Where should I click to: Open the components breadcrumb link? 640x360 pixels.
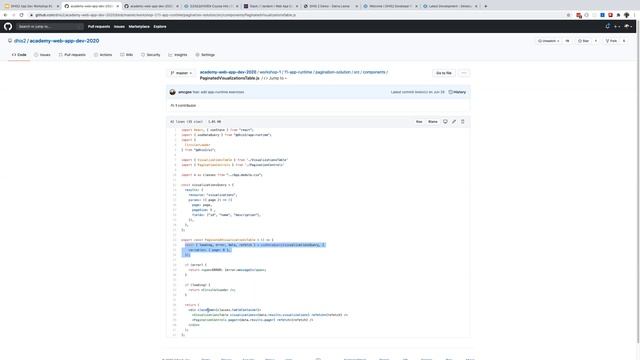pos(374,72)
